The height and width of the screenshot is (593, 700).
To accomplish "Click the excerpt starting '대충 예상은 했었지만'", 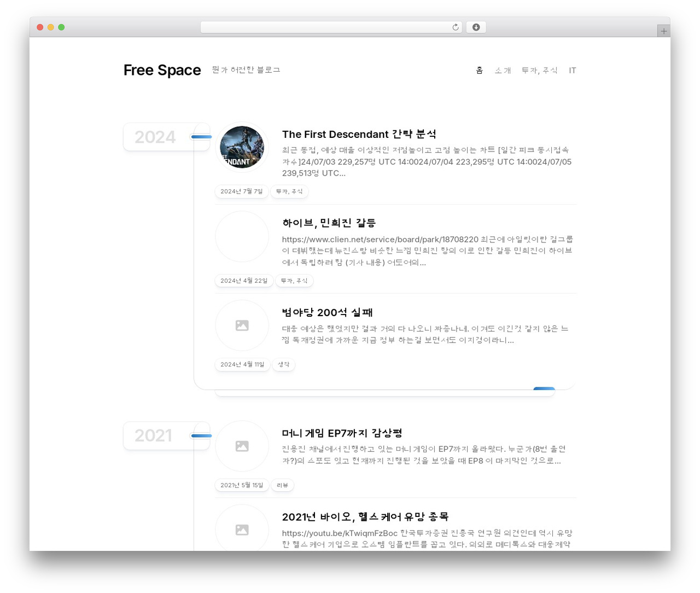I will click(x=425, y=334).
